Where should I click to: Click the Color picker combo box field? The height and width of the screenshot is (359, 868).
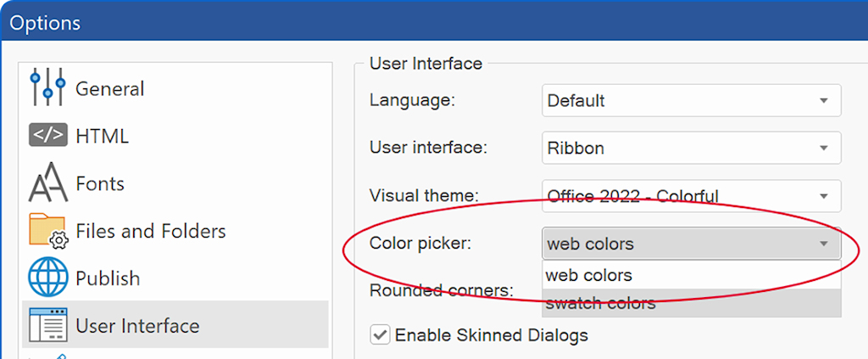(692, 244)
